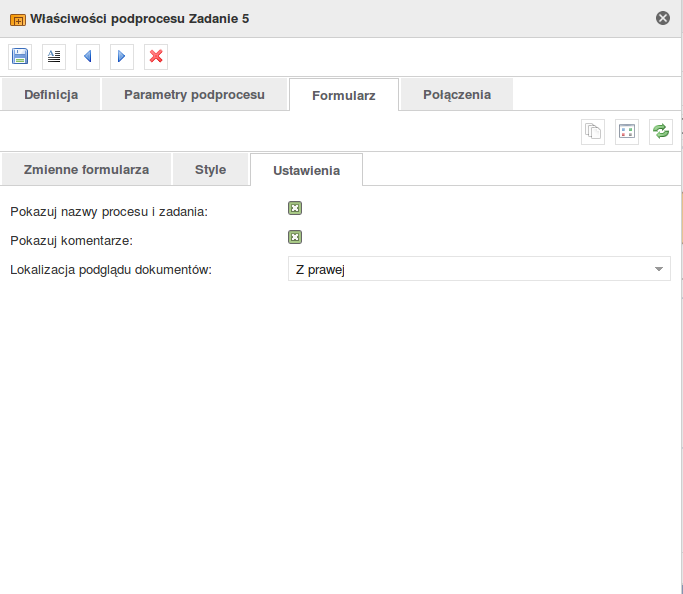Open the Zmienne formularza sub-tab
683x594 pixels.
86,169
